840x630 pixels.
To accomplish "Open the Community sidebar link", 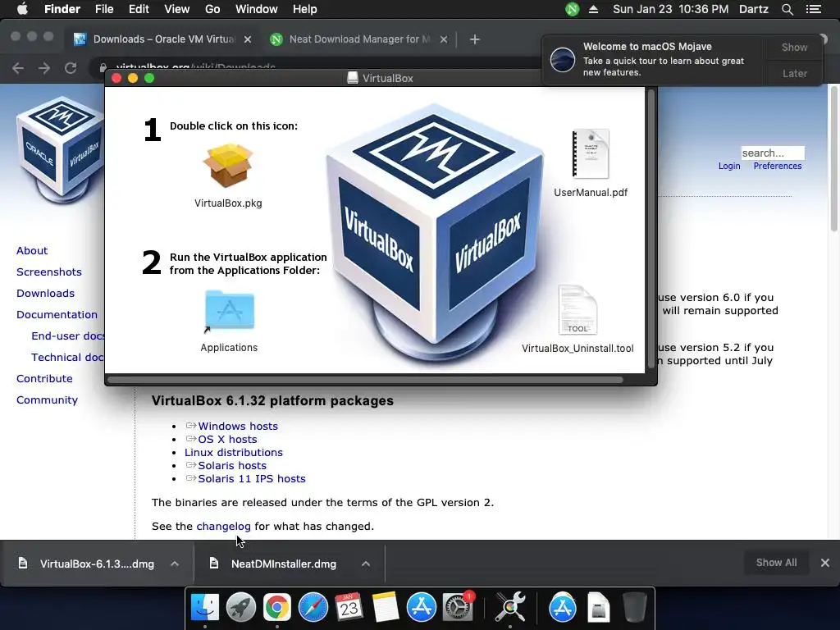I will click(47, 399).
